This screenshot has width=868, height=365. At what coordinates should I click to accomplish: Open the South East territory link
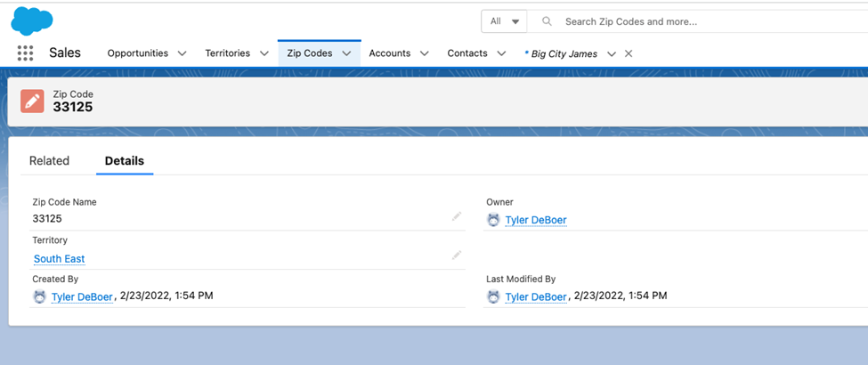(59, 259)
